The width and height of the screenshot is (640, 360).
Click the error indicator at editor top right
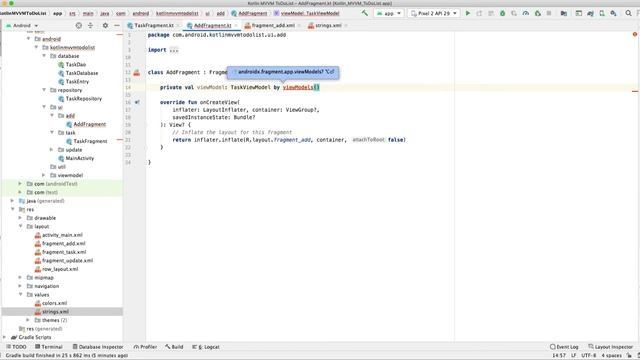point(635,34)
